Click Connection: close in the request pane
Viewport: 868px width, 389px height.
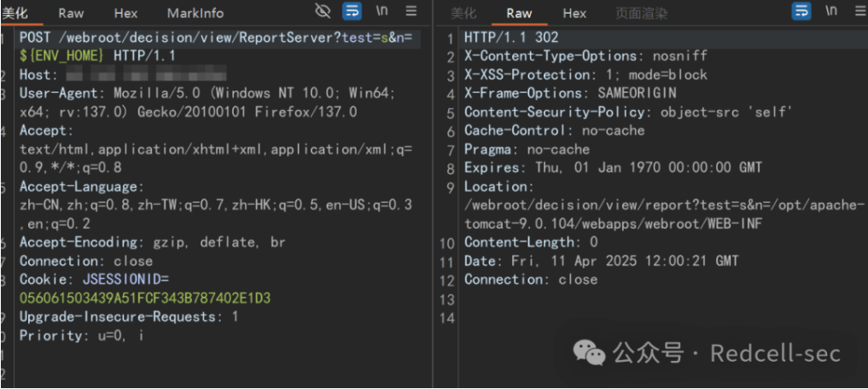click(86, 261)
